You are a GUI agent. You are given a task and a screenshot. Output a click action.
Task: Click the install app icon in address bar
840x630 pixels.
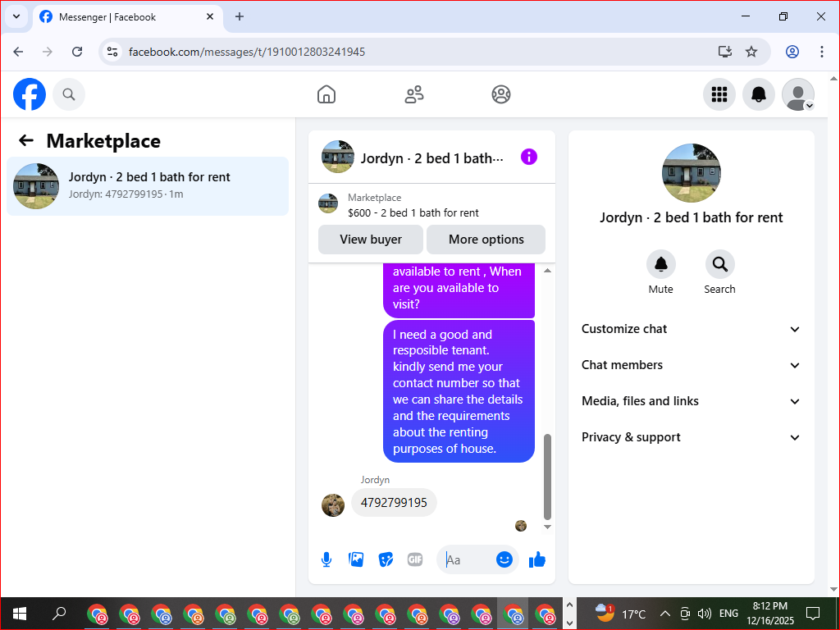[x=725, y=52]
